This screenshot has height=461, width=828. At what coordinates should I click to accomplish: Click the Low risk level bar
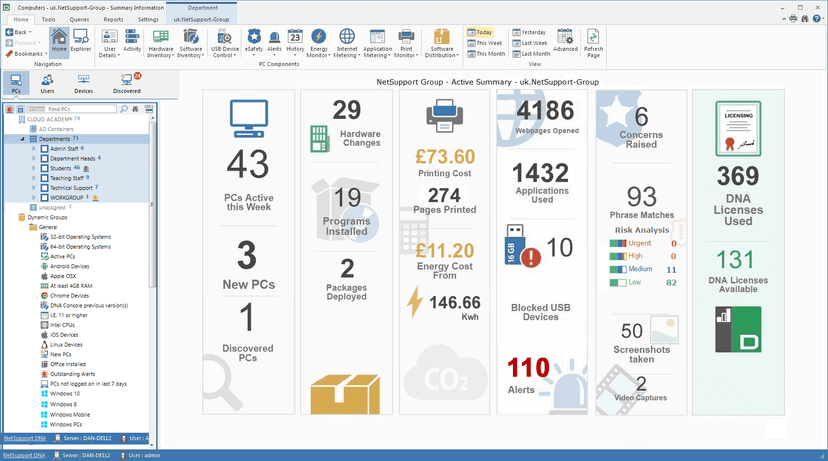(x=618, y=283)
